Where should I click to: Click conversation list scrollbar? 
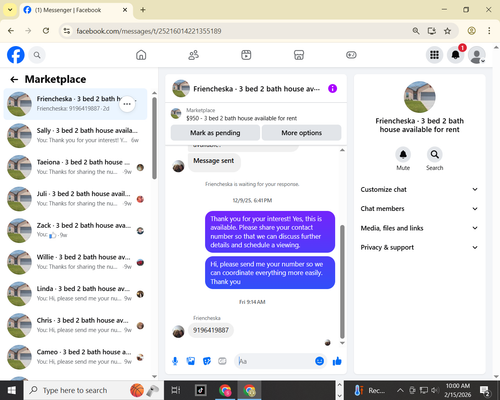click(x=154, y=138)
